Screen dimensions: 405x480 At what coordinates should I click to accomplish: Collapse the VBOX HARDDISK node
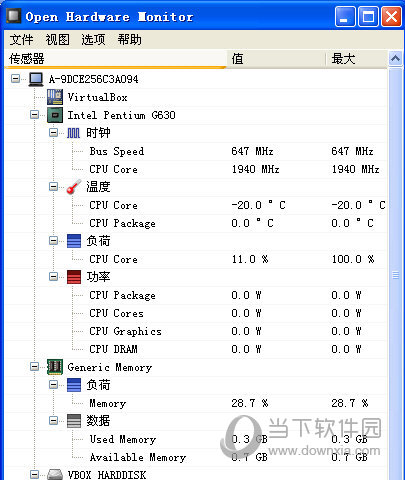(34, 474)
